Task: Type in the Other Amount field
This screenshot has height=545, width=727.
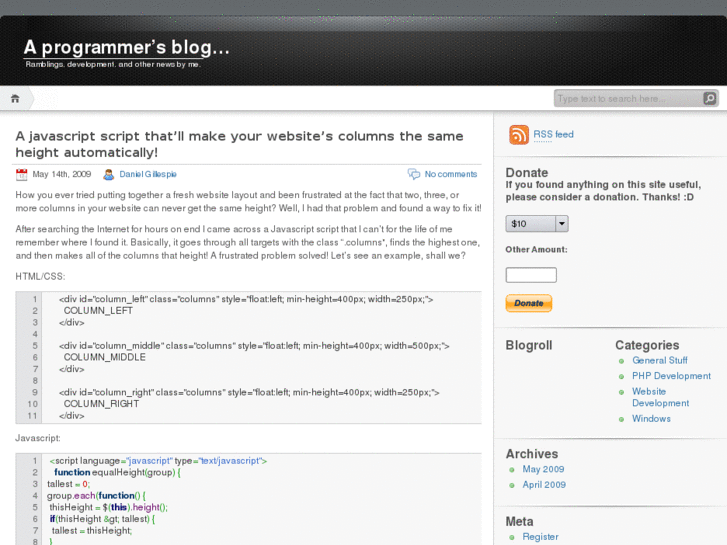Action: pyautogui.click(x=531, y=275)
